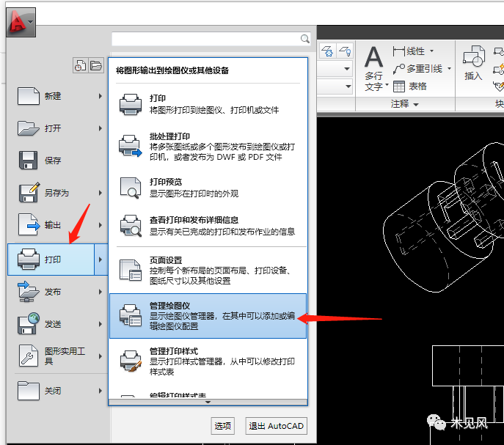This screenshot has width=504, height=445.
Task: Expand the 打开 submenu arrow
Action: point(101,128)
